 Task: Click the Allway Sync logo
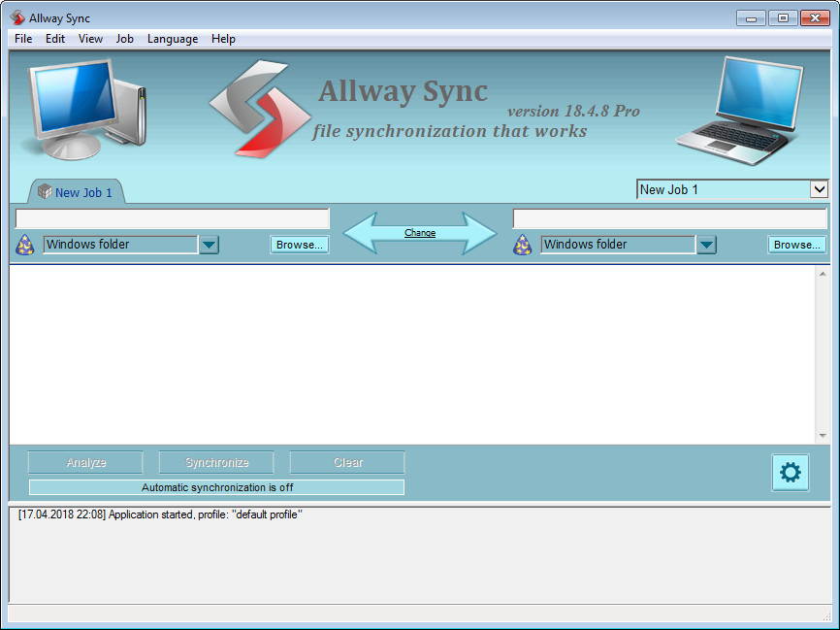[x=260, y=109]
